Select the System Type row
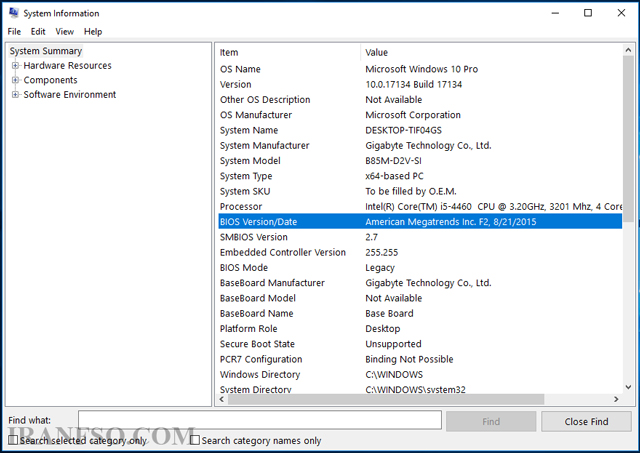 [x=420, y=176]
